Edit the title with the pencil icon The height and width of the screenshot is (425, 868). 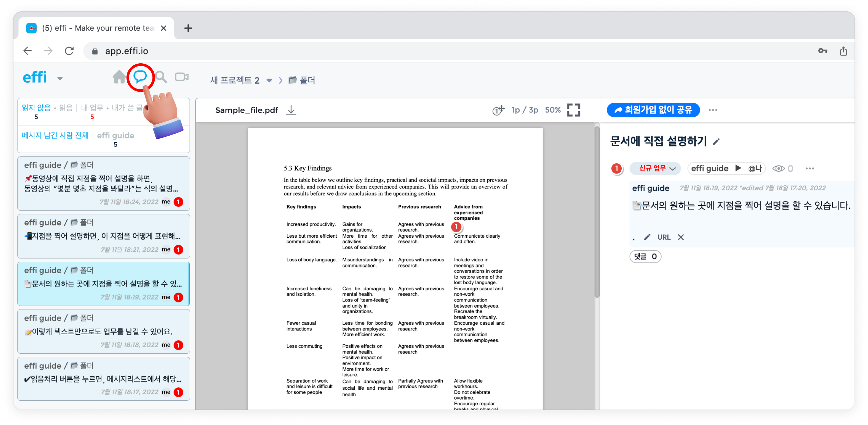coord(716,142)
